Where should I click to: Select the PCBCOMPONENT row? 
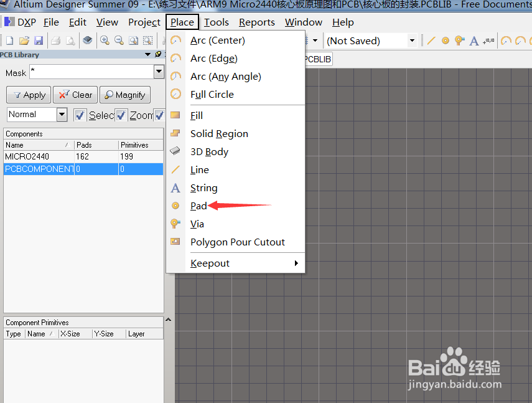(83, 169)
